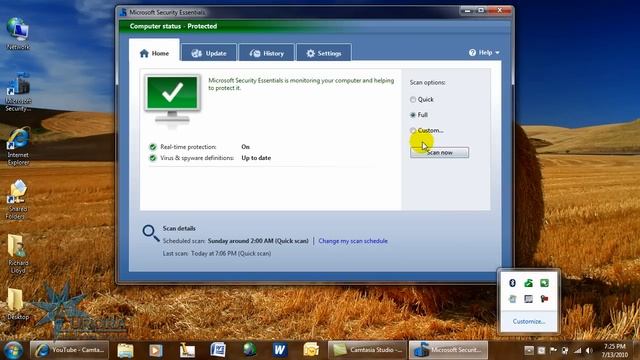The height and width of the screenshot is (360, 640).
Task: Open the network signal tray icon
Action: 577,350
